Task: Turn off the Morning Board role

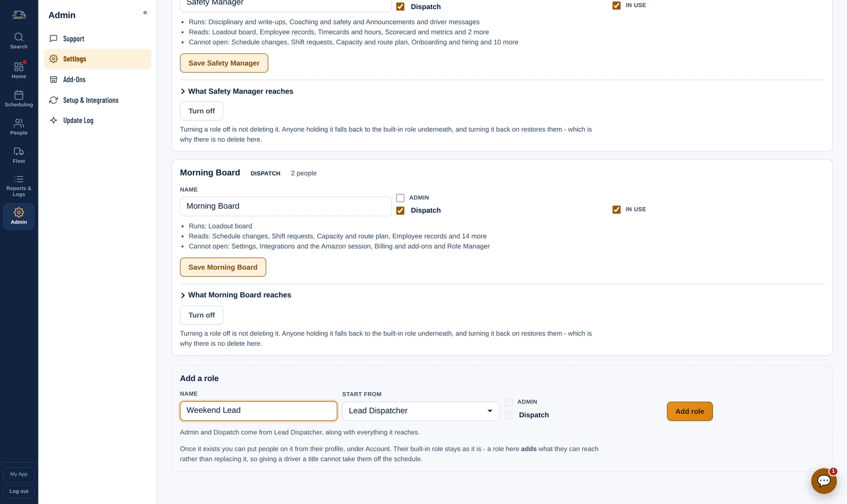Action: coord(202,316)
